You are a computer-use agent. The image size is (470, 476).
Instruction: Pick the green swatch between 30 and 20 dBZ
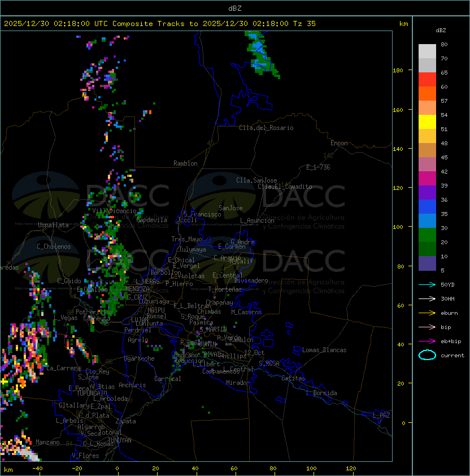[427, 235]
